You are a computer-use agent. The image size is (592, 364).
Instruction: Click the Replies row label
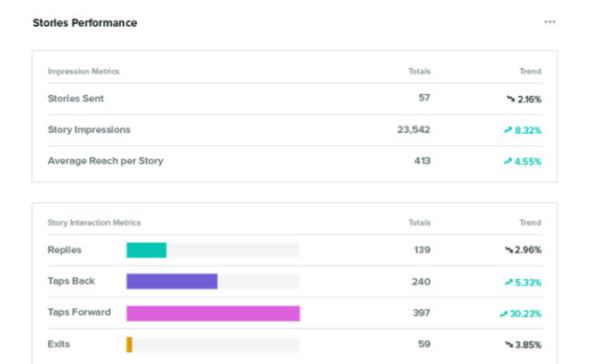pyautogui.click(x=65, y=250)
